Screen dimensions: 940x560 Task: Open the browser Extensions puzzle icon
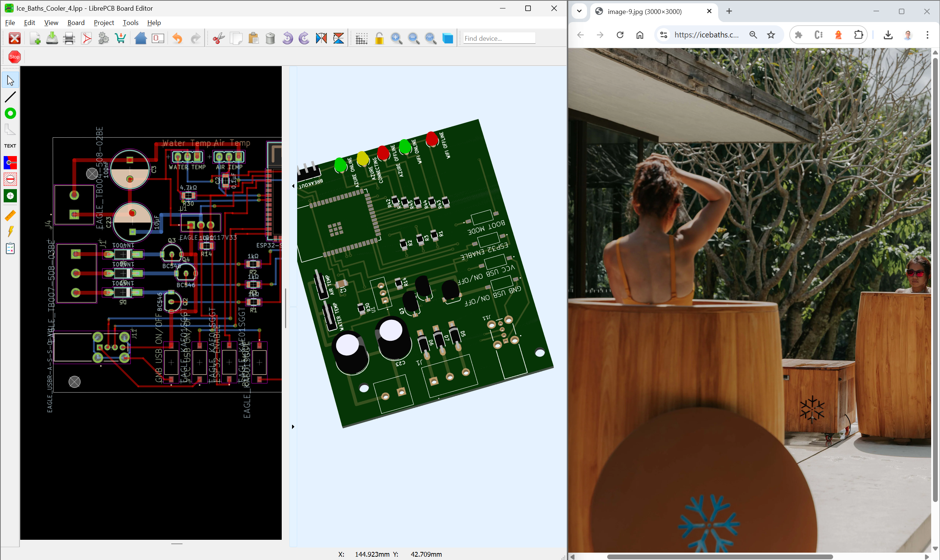pyautogui.click(x=858, y=35)
